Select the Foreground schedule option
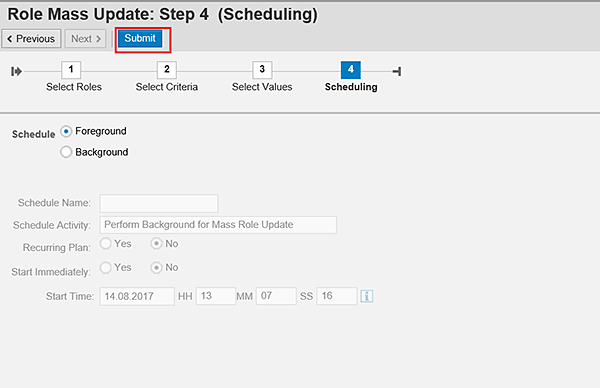 click(66, 131)
